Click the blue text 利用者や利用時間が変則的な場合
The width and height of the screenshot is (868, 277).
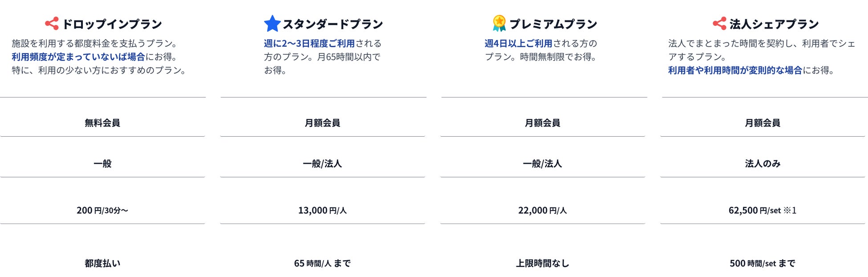(x=735, y=70)
